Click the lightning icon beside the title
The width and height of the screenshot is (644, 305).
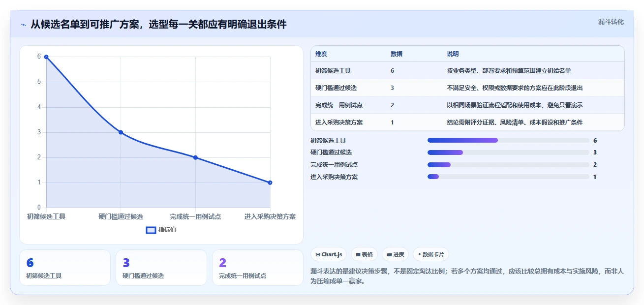[x=23, y=25]
